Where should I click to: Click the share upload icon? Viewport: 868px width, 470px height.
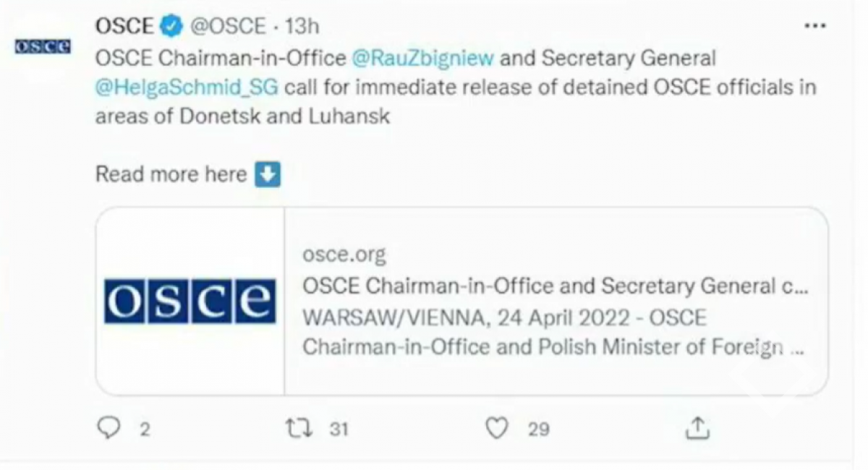pos(696,429)
